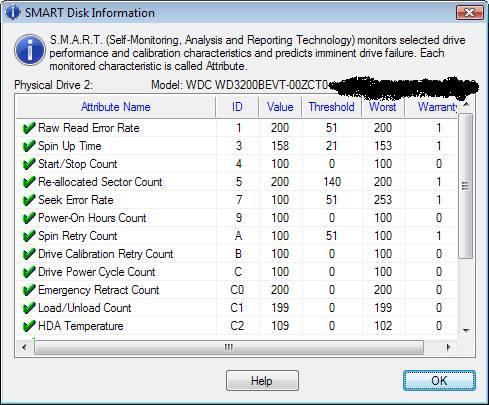Sort by Attribute Name column header
The height and width of the screenshot is (405, 489).
[115, 107]
